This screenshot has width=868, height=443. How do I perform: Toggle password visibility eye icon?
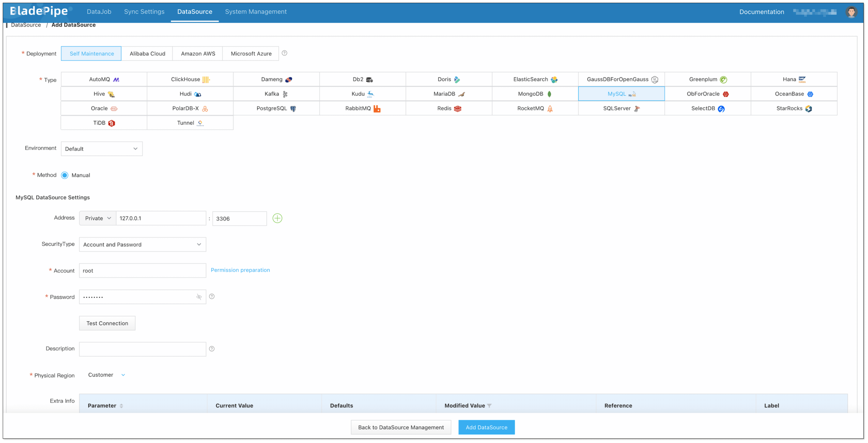(x=199, y=297)
